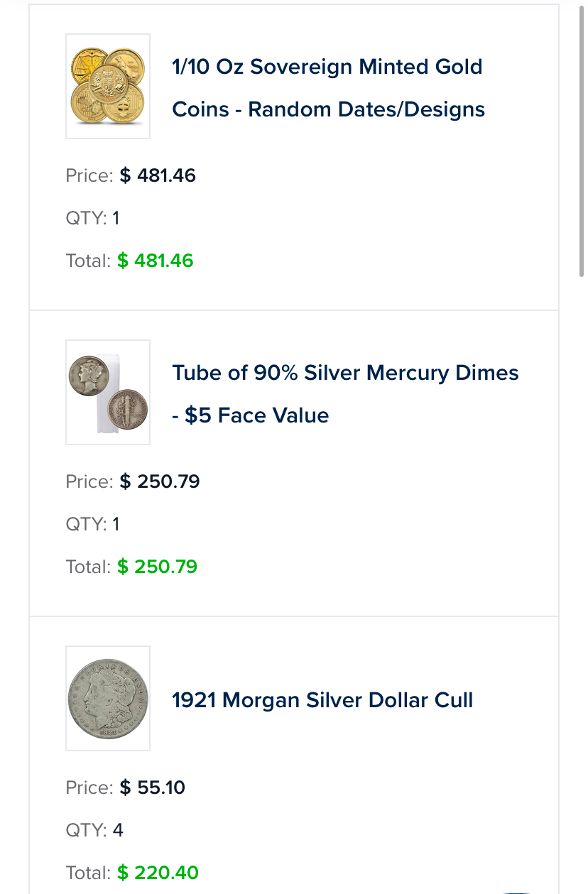
Task: Click the $ 481.46 unit price value
Action: point(158,175)
